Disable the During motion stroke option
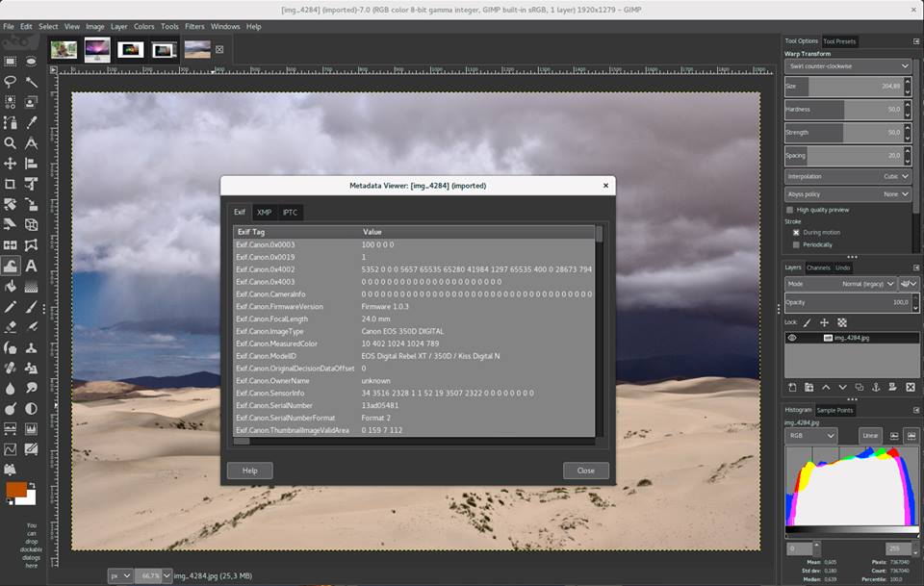The height and width of the screenshot is (586, 924). 796,231
